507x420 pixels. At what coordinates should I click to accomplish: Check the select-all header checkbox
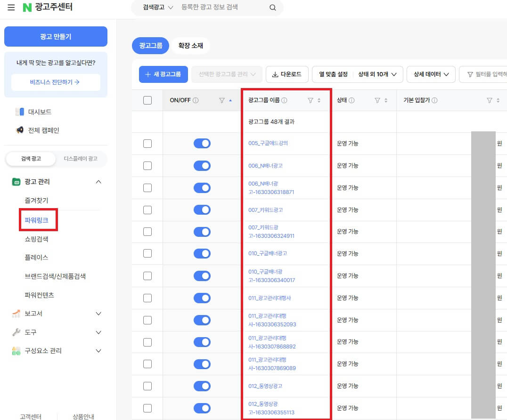(x=147, y=100)
